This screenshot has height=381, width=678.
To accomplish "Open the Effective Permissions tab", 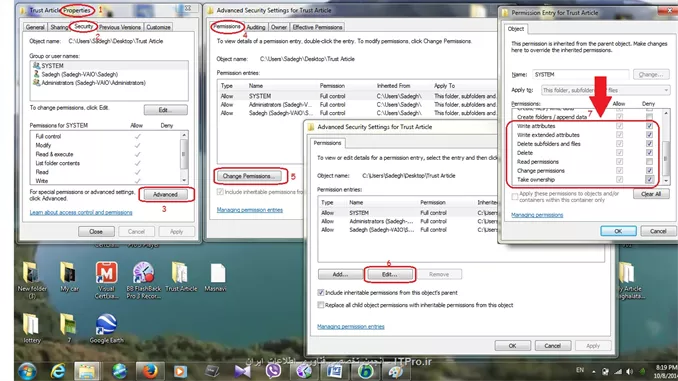I will 317,27.
